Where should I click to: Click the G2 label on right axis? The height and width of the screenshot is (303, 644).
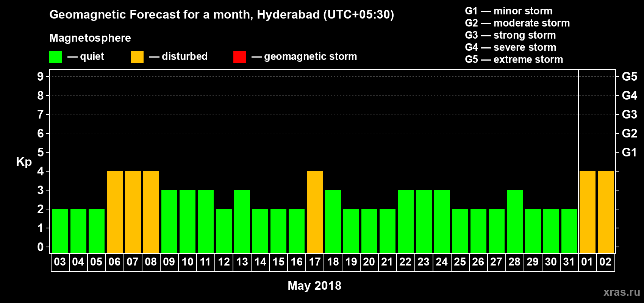point(630,133)
